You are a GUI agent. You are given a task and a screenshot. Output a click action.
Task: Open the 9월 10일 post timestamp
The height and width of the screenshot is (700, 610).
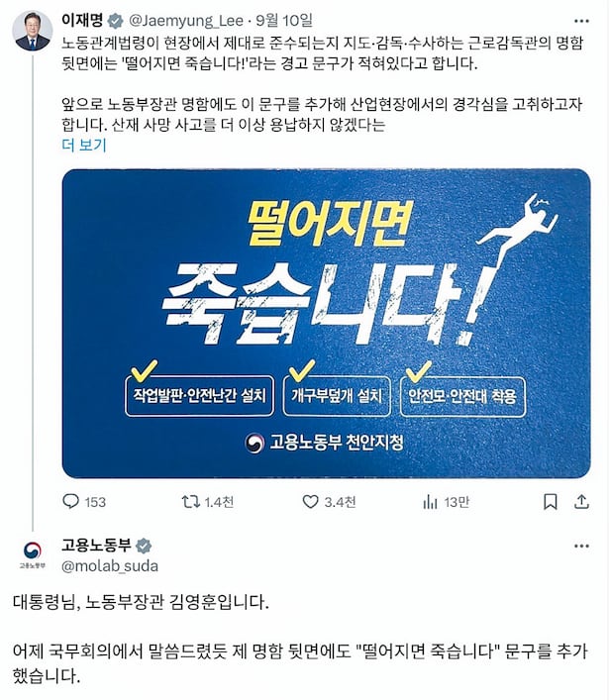point(284,21)
